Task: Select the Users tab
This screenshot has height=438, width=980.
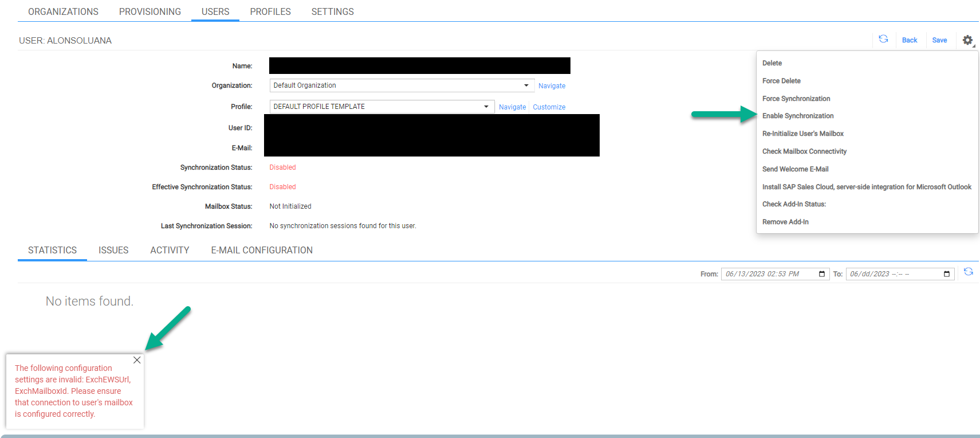Action: 215,11
